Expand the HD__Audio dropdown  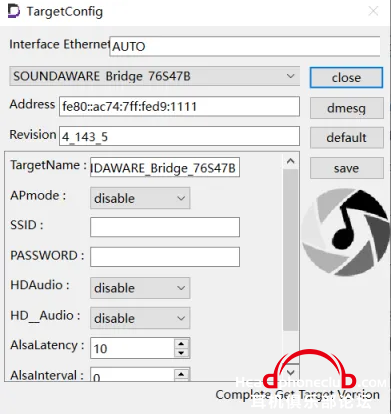140,318
